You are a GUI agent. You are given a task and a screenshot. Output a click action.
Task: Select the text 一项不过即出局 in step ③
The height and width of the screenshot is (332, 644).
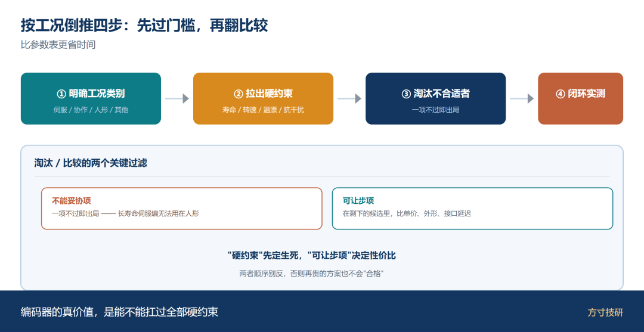436,110
